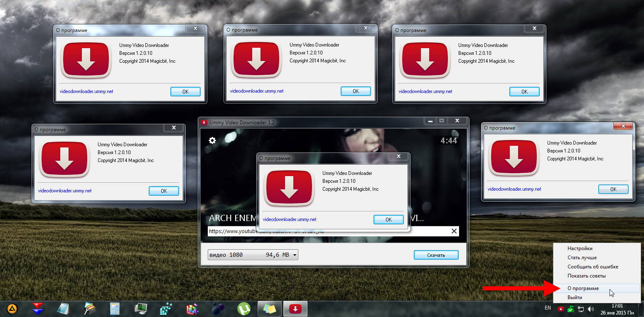
Task: Select 'О программе' in the context menu
Action: pyautogui.click(x=597, y=288)
